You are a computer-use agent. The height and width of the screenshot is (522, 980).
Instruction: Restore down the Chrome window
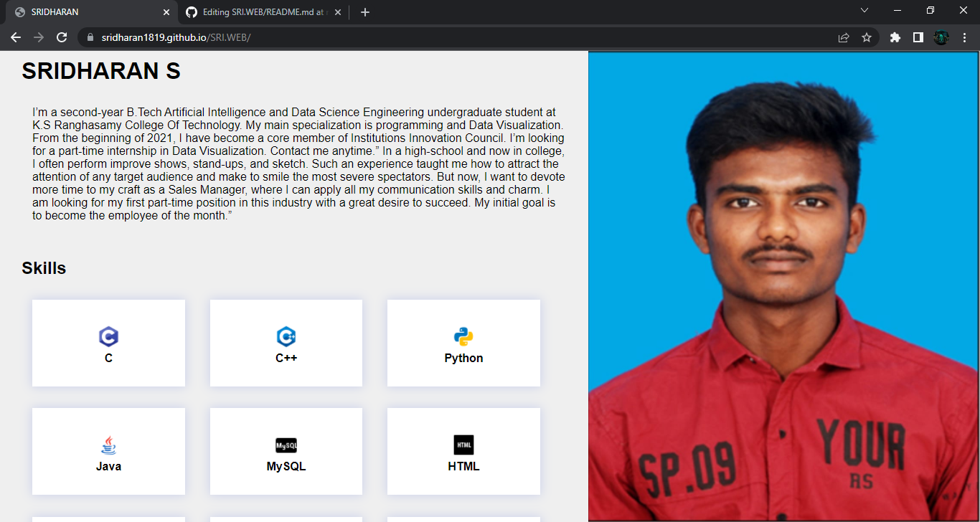[x=930, y=10]
